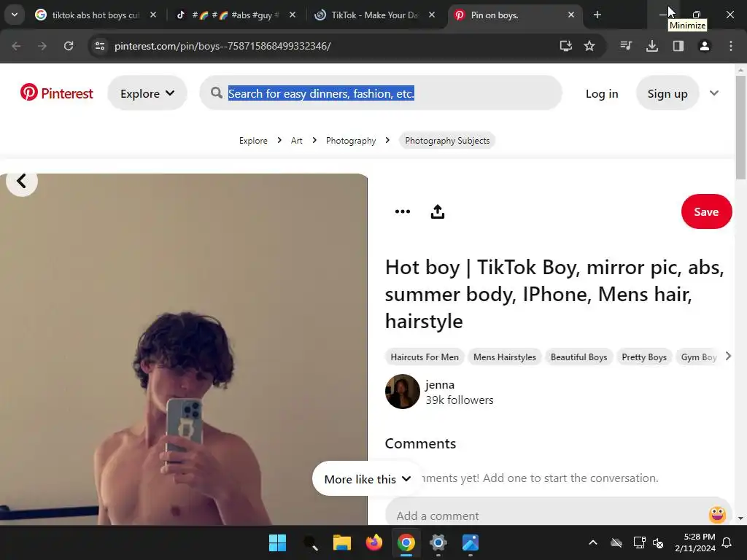Open the three-dots more options menu on pin
This screenshot has height=560, width=747.
pos(403,211)
